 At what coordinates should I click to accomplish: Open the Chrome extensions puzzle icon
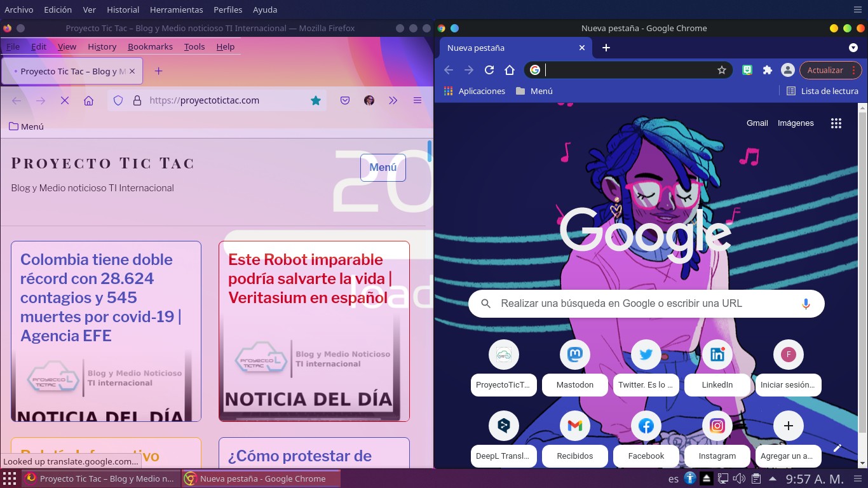(768, 71)
